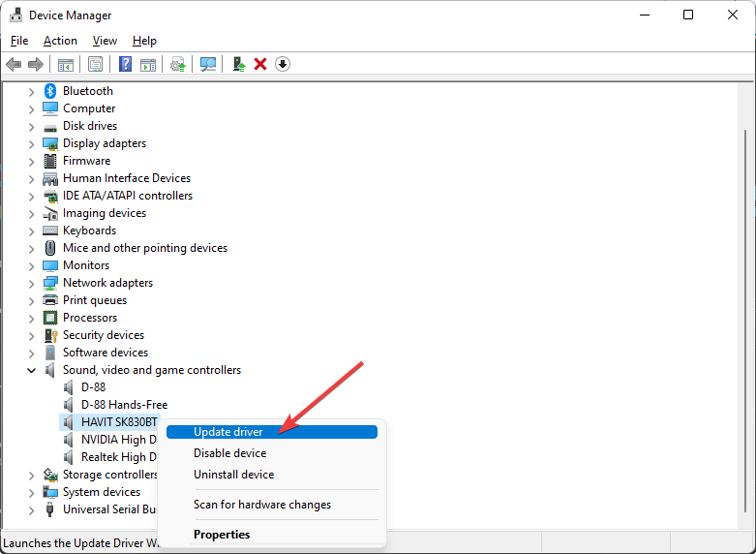The width and height of the screenshot is (756, 554).
Task: Select the Realtek High Definition device
Action: pos(119,457)
